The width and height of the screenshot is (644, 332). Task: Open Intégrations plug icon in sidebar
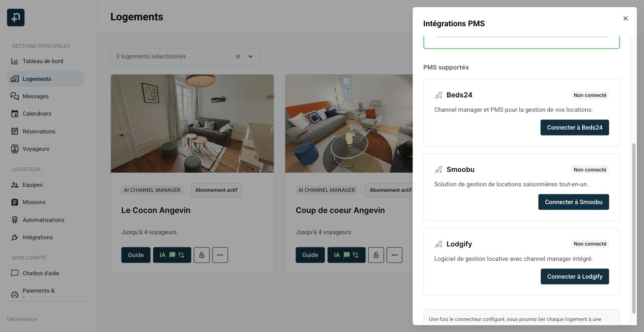tap(15, 238)
